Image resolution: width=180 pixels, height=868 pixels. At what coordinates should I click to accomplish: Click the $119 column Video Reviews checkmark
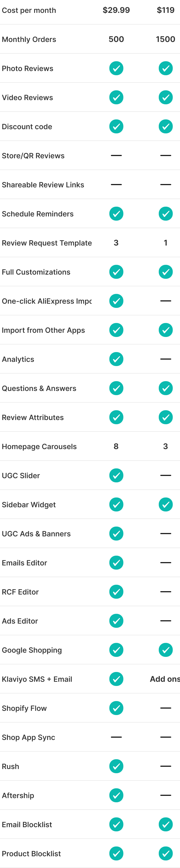165,97
